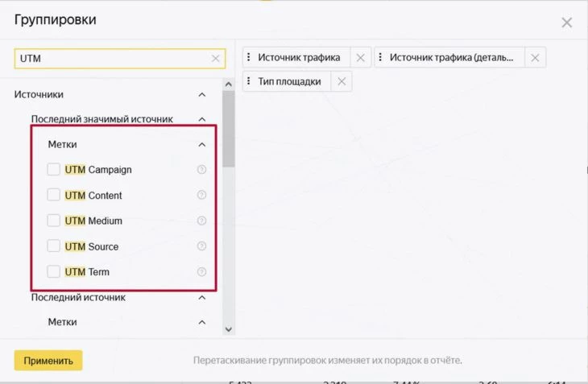
Task: Click the UTM Medium label
Action: [93, 221]
